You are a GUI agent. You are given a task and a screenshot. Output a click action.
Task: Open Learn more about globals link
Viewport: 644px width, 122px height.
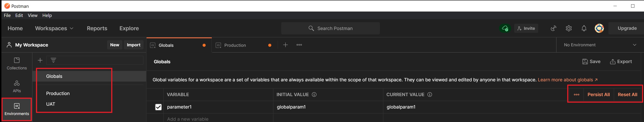click(567, 80)
